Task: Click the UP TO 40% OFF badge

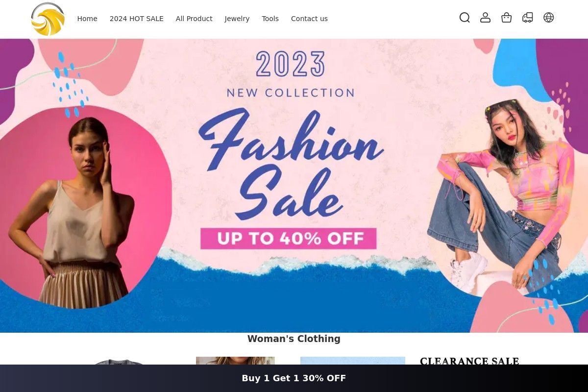Action: point(288,239)
